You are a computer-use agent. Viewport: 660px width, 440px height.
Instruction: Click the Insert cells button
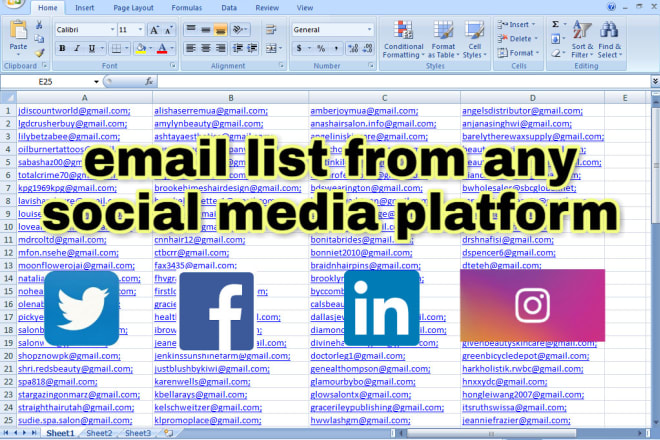point(516,24)
